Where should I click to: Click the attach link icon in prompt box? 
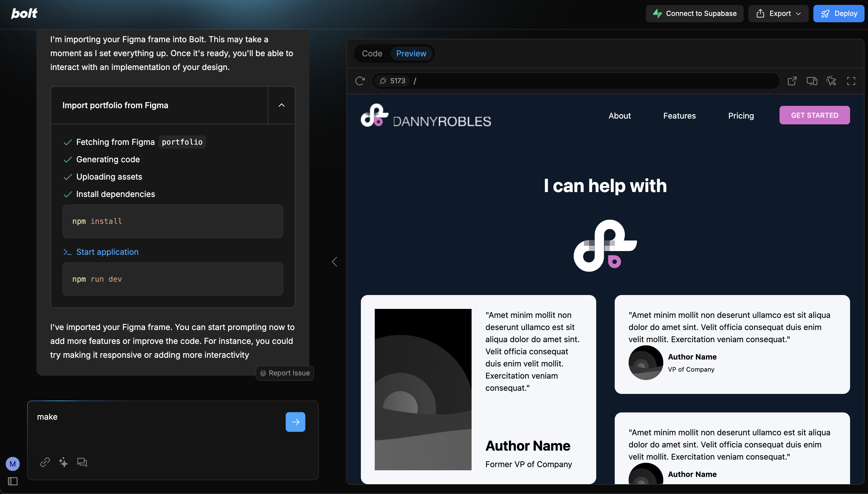tap(45, 462)
